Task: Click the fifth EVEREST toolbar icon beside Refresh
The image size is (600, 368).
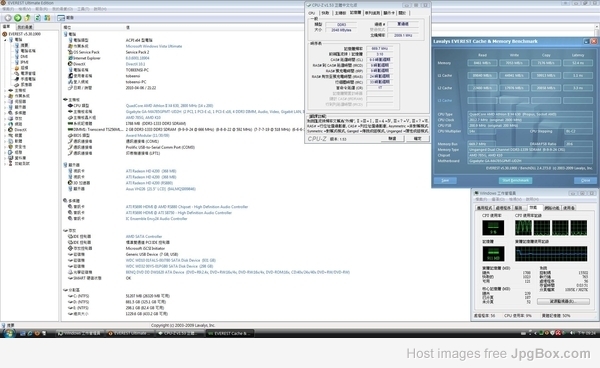Action: (47, 18)
